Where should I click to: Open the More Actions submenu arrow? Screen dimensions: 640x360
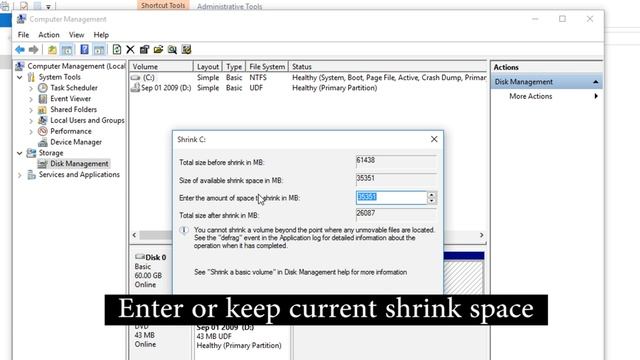[596, 96]
